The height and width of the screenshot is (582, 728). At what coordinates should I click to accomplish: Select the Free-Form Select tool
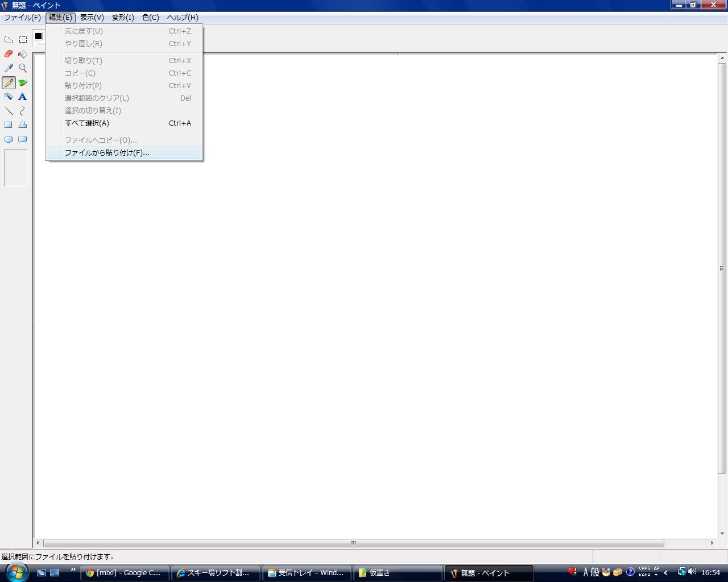pyautogui.click(x=9, y=40)
